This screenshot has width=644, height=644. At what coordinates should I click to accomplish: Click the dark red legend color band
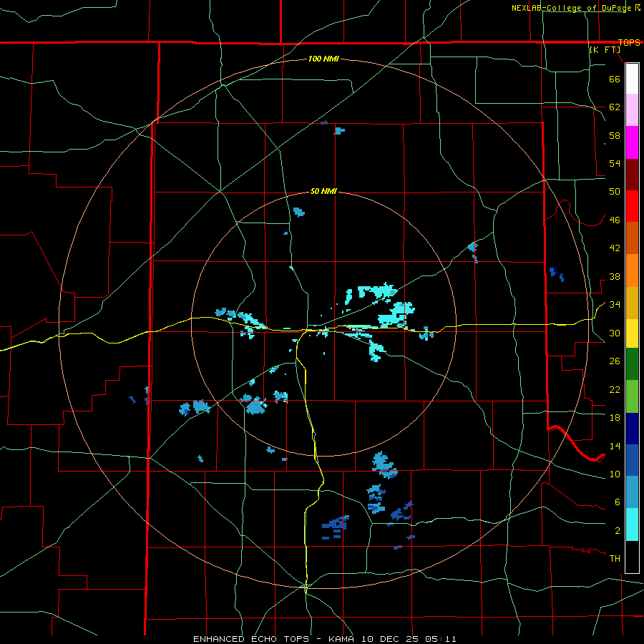[632, 174]
